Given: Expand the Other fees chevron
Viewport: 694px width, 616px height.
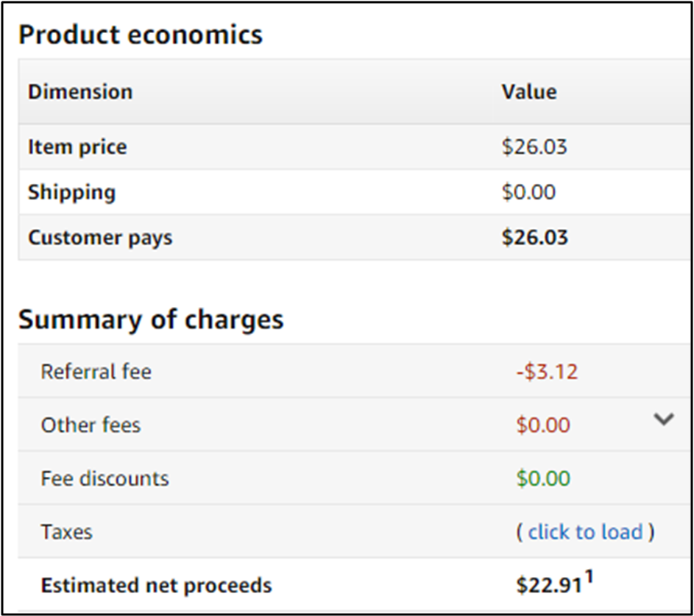Looking at the screenshot, I should 664,419.
